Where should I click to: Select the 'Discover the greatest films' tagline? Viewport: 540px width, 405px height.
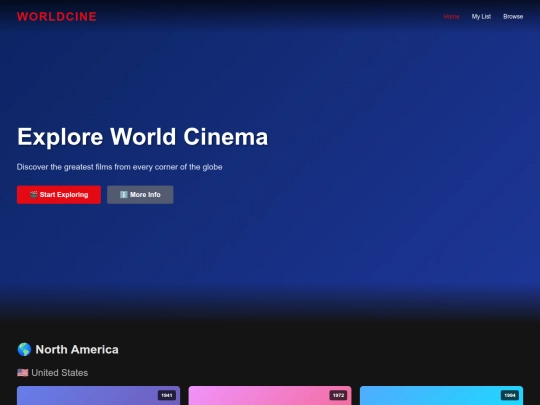[x=120, y=167]
